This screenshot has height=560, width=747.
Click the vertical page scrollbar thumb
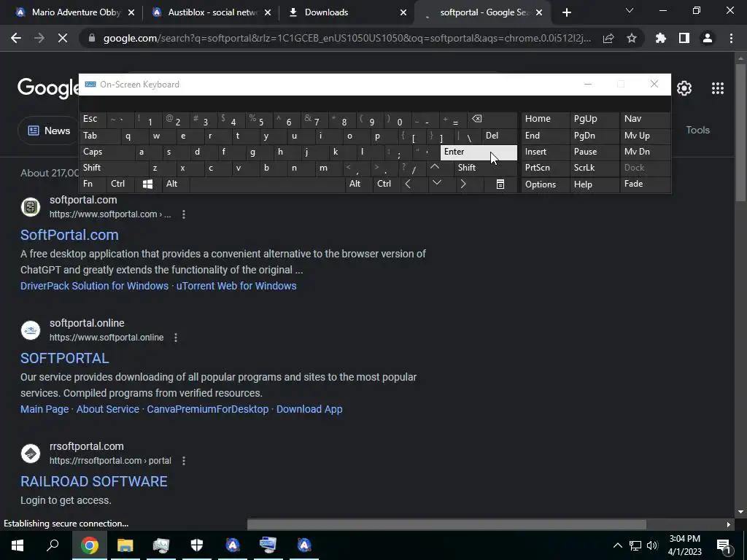tap(740, 133)
